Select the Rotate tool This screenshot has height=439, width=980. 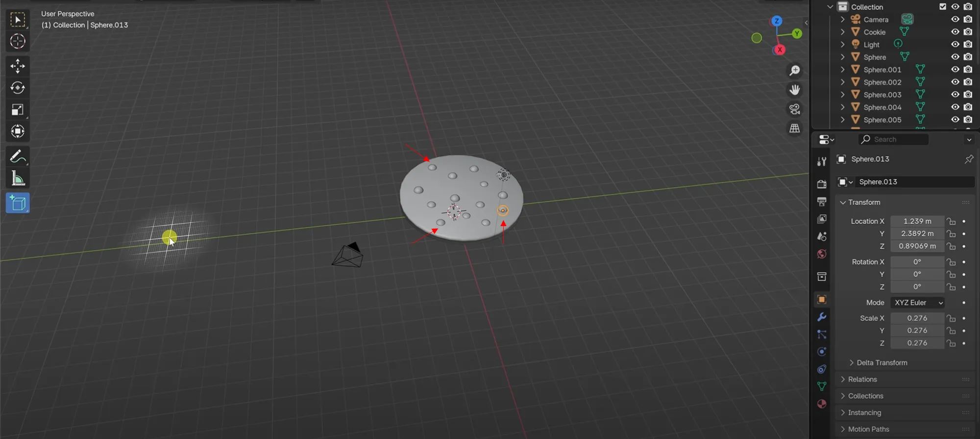point(18,88)
